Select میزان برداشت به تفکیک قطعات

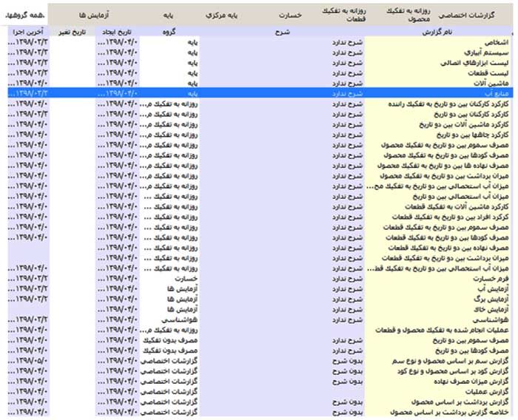[445, 258]
